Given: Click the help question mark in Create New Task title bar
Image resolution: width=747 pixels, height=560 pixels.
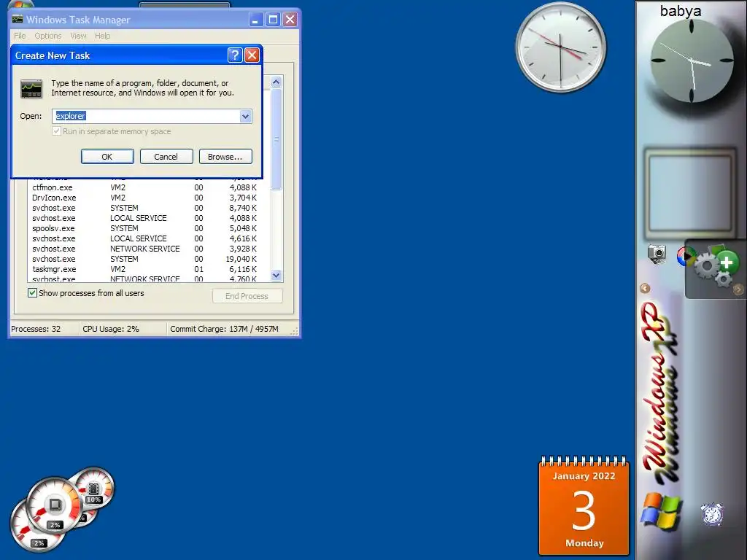Looking at the screenshot, I should click(235, 55).
